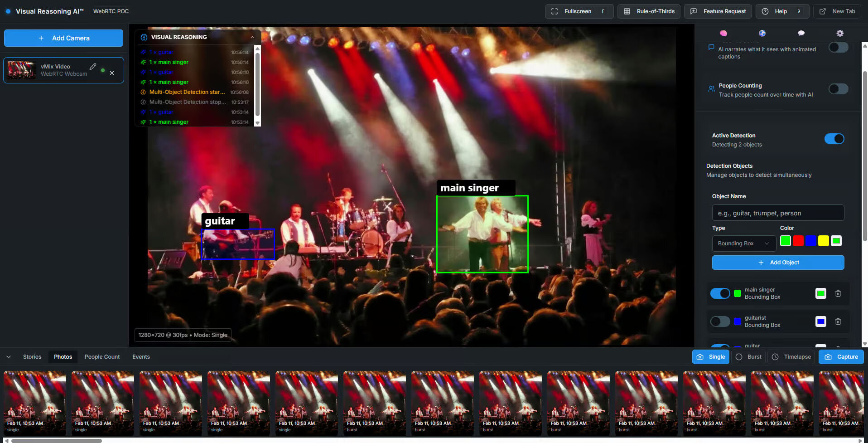Collapse the Visual Reasoning panel
The width and height of the screenshot is (868, 443).
coord(252,37)
